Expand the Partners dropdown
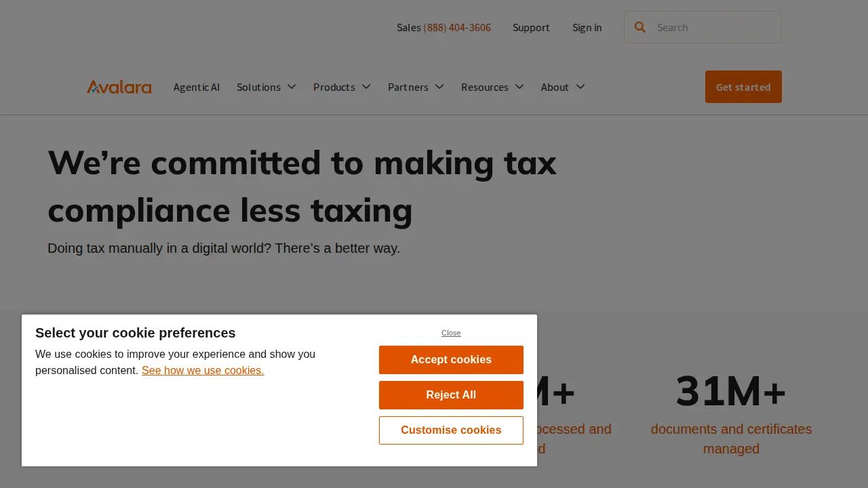This screenshot has height=488, width=868. tap(416, 87)
